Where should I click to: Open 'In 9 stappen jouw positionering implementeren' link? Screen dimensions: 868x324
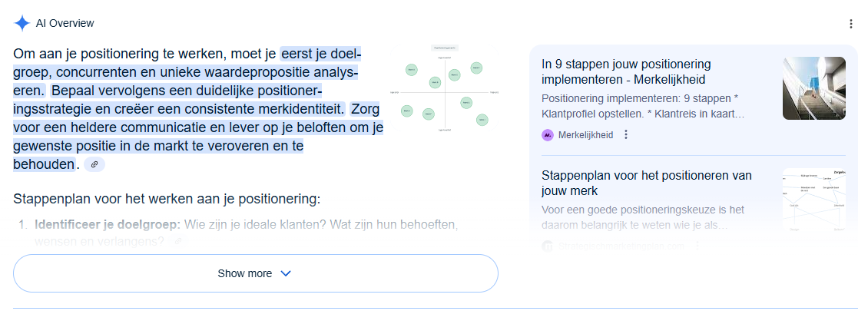click(x=626, y=72)
